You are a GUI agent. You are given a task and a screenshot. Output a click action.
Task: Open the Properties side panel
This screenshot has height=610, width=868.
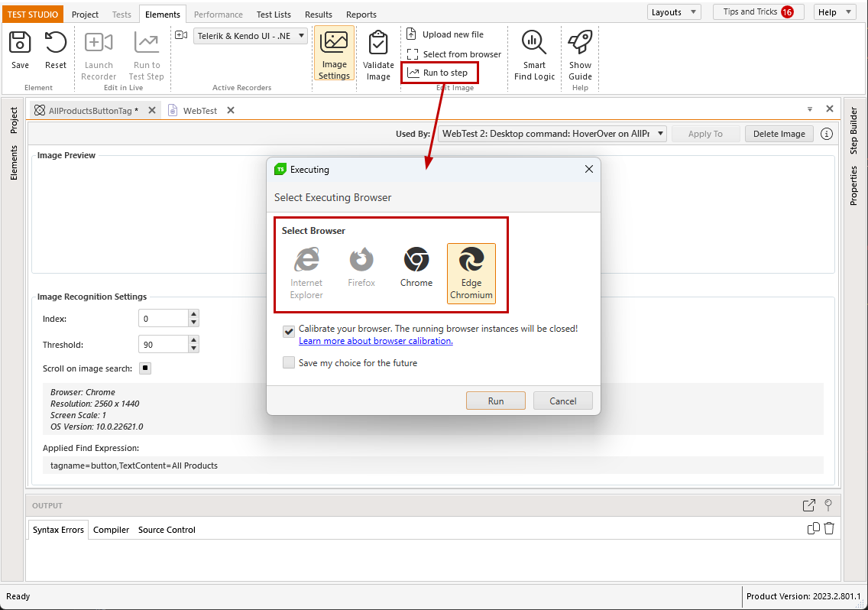[x=853, y=185]
